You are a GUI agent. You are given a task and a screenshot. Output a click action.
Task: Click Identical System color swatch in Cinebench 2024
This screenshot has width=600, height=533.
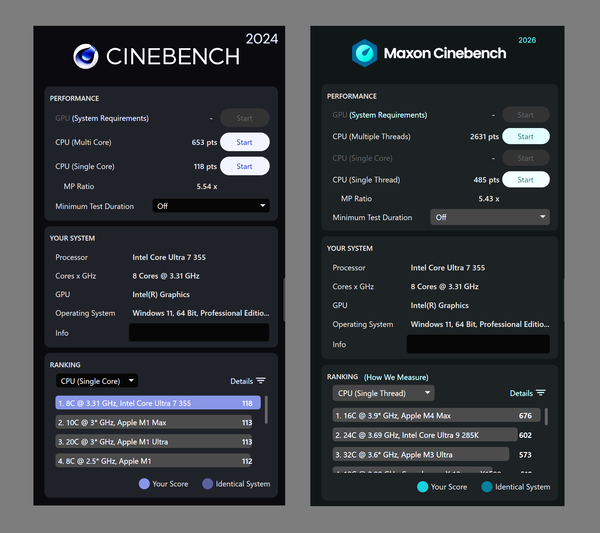pos(207,484)
